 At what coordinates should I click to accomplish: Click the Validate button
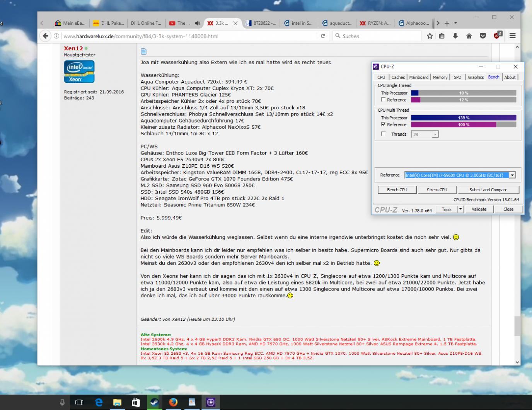tap(479, 209)
